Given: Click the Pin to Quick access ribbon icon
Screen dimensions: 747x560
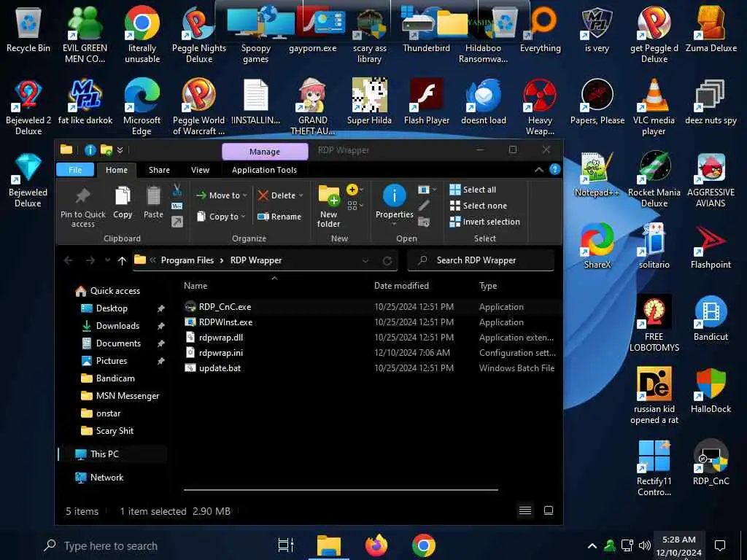Looking at the screenshot, I should (x=82, y=206).
